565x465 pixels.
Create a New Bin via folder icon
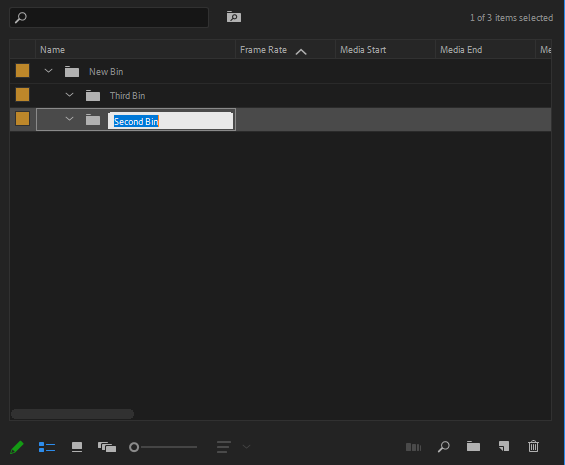tap(473, 446)
